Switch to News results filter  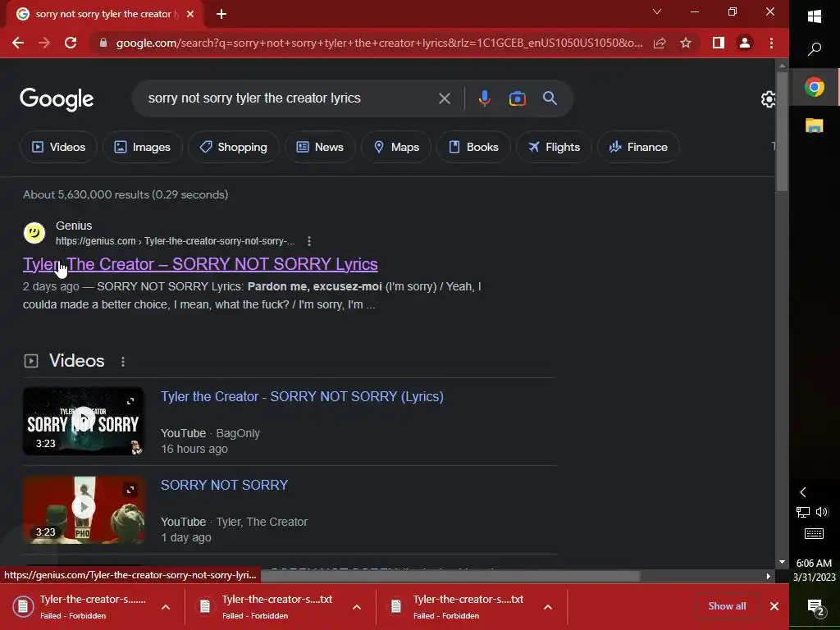coord(320,147)
